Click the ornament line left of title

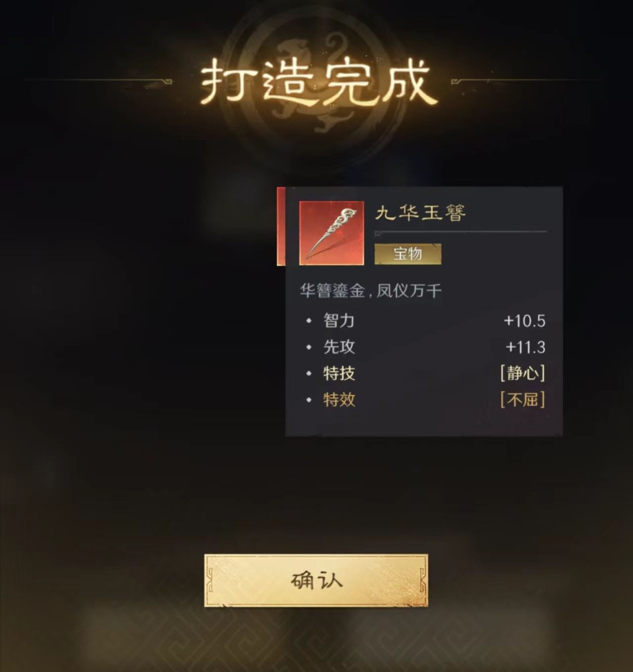99,81
